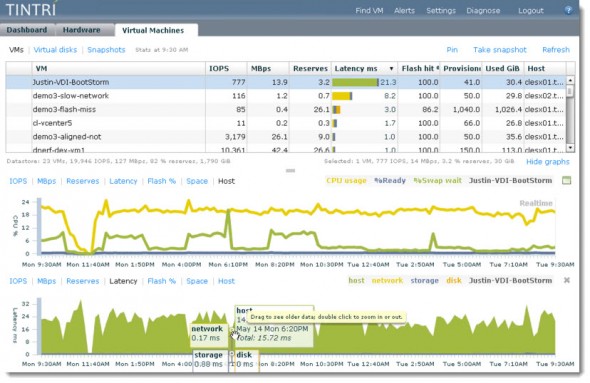Click the table scrollbar up arrow
590x383 pixels.
click(570, 80)
